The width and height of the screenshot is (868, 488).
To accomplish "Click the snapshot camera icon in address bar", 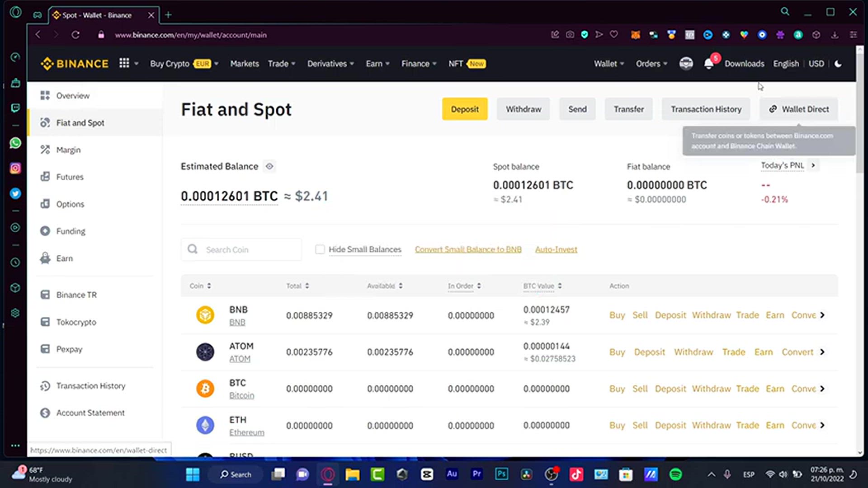I will pos(570,34).
